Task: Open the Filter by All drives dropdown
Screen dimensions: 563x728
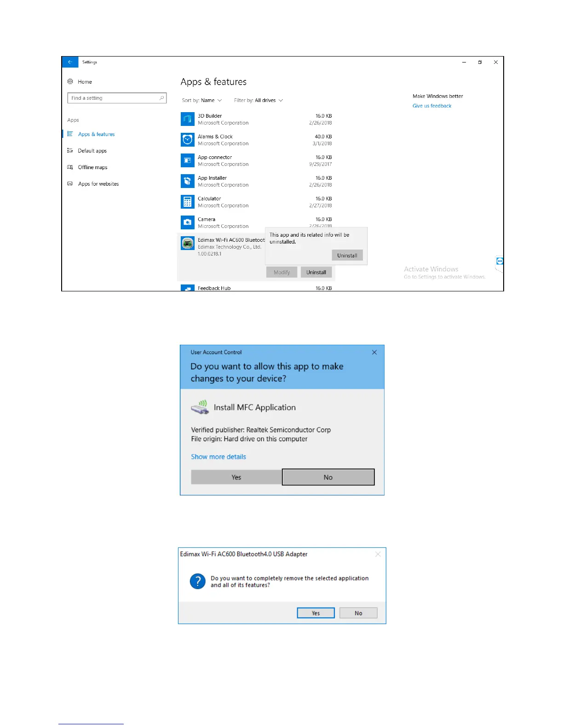Action: 259,100
